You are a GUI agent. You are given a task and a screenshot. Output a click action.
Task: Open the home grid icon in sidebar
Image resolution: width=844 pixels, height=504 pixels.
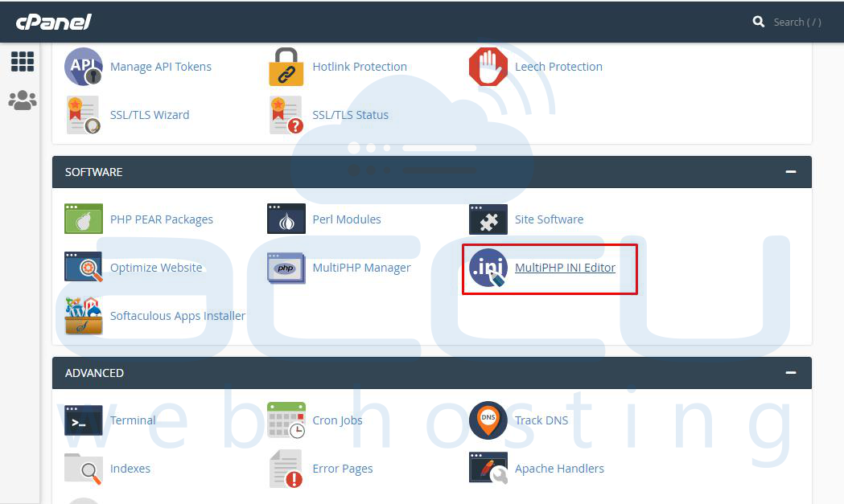click(x=23, y=61)
